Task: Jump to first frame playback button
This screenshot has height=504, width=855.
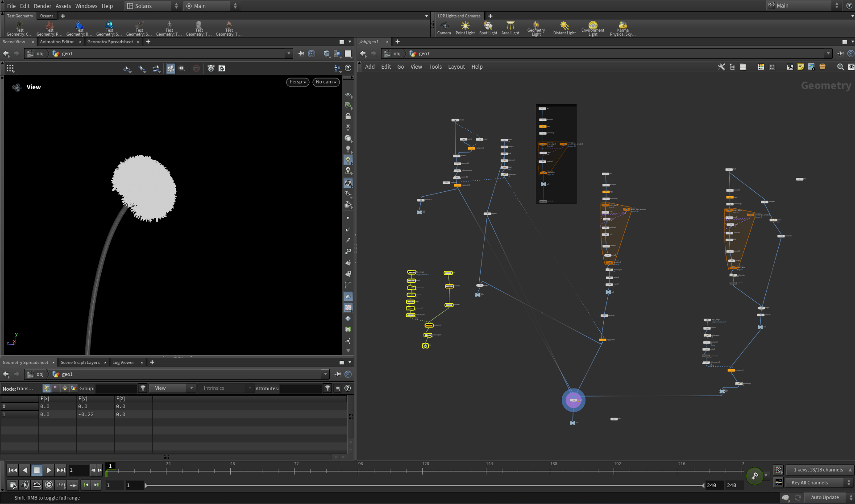Action: [x=13, y=470]
